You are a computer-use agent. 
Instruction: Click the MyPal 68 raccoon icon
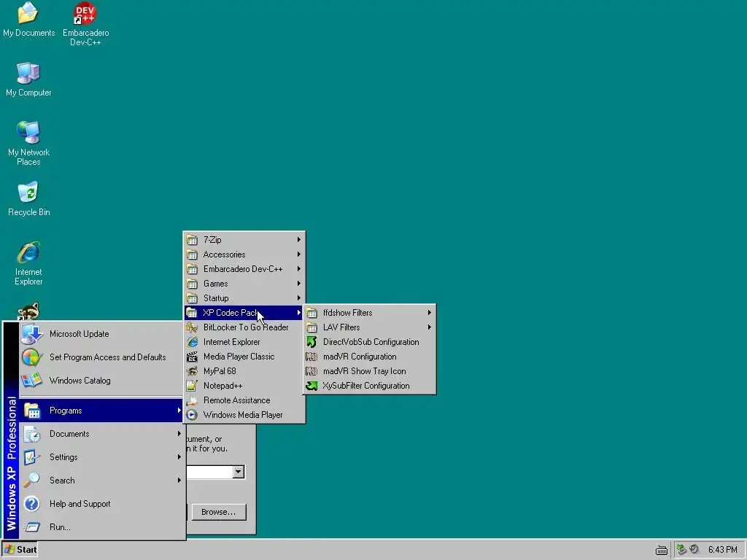coord(192,371)
